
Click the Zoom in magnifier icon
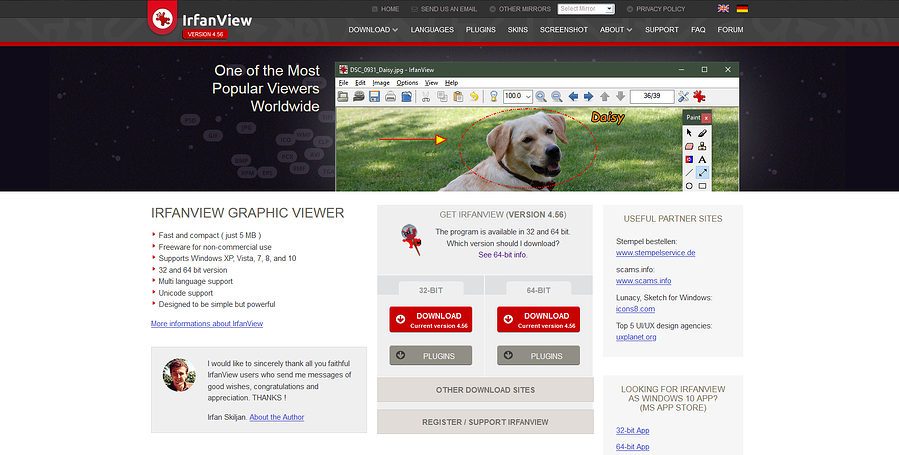tap(541, 97)
